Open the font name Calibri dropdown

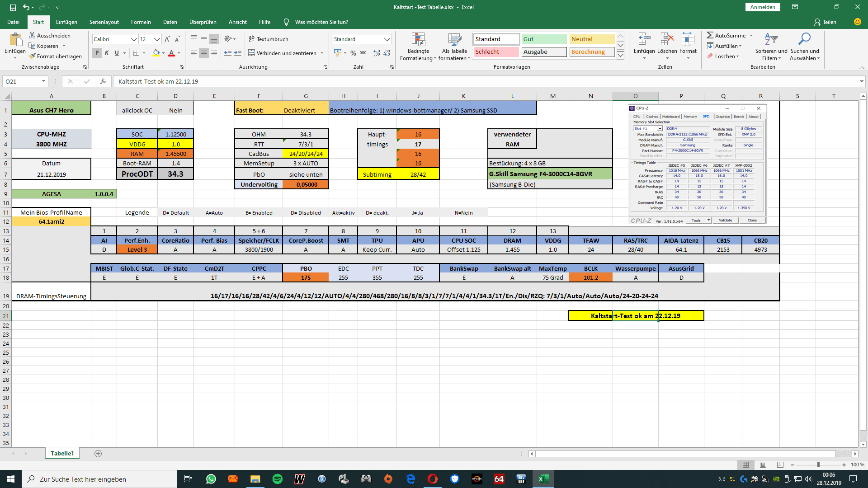click(134, 39)
